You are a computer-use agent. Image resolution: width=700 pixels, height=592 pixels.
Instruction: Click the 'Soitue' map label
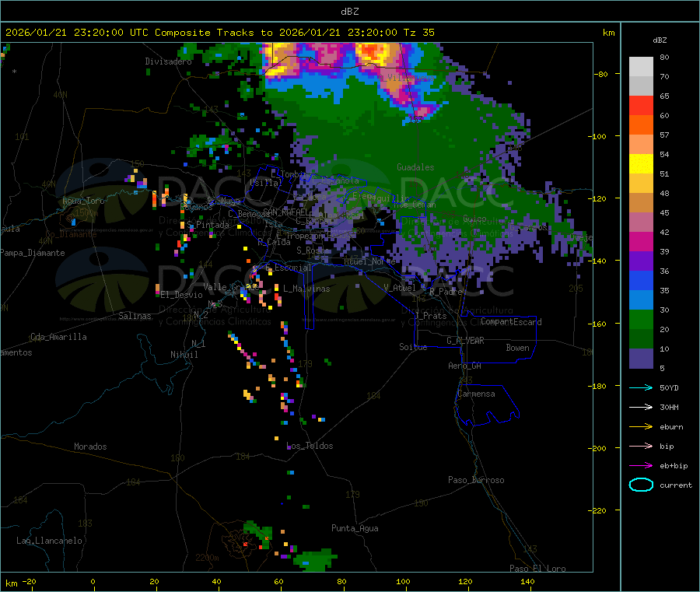413,347
